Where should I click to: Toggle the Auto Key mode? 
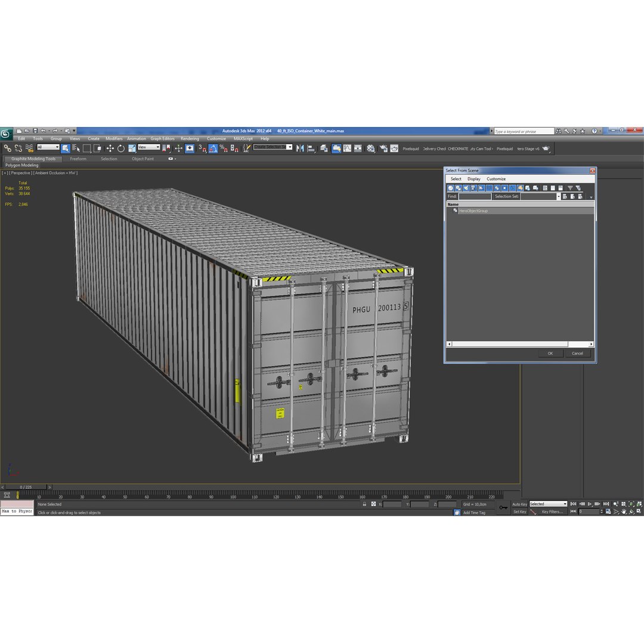pyautogui.click(x=519, y=504)
